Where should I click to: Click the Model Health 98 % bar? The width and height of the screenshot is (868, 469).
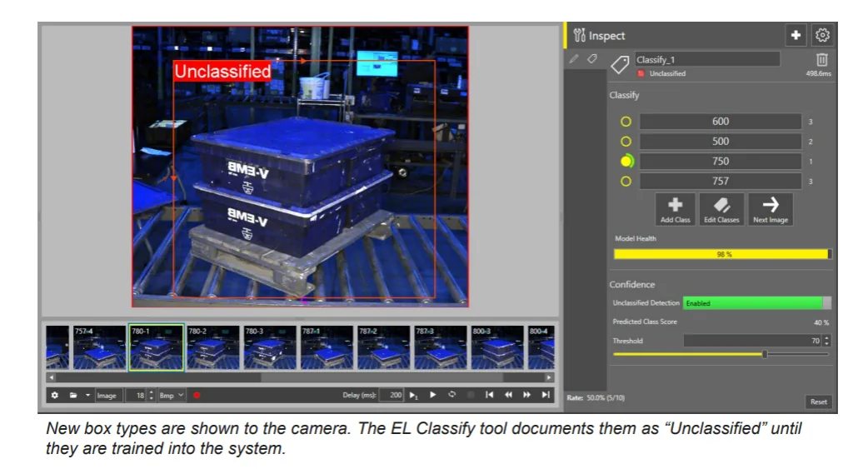click(722, 254)
